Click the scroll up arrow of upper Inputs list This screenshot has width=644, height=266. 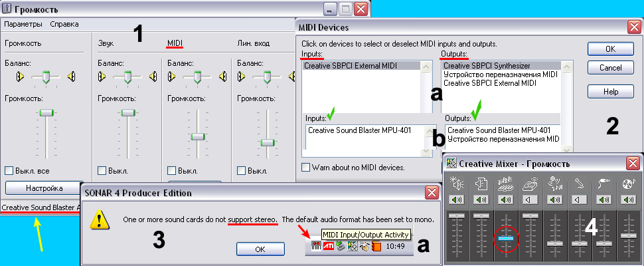coord(426,66)
